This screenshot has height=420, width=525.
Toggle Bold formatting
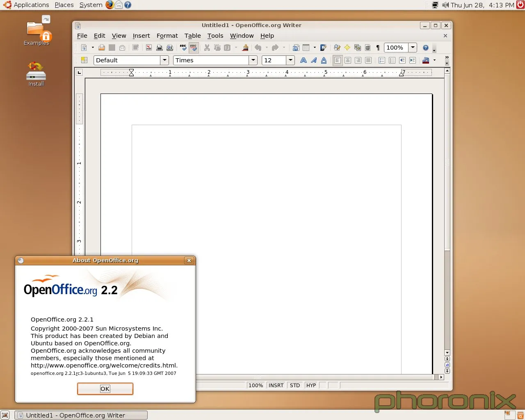click(x=304, y=60)
